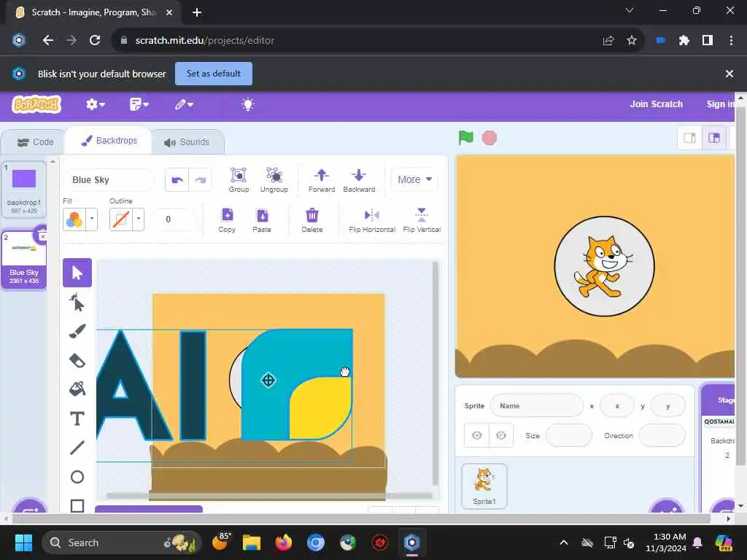The height and width of the screenshot is (560, 747).
Task: Click the Scratch logo
Action: coord(36,104)
